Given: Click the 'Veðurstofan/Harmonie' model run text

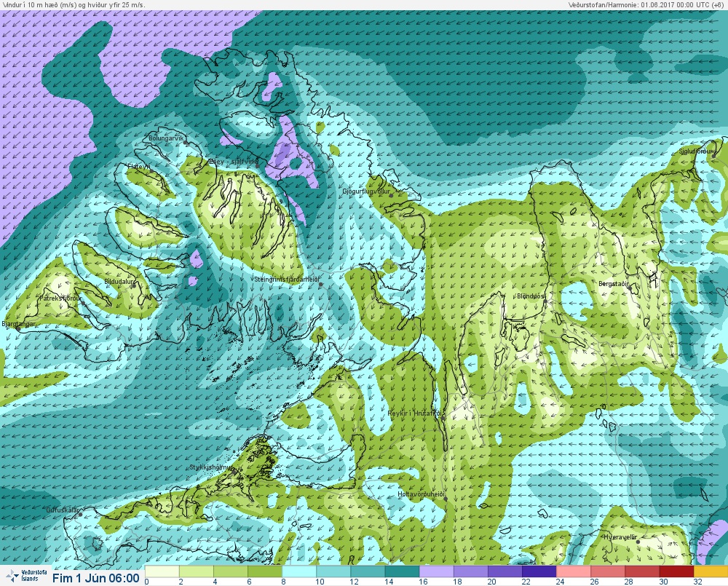Looking at the screenshot, I should coord(645,4).
